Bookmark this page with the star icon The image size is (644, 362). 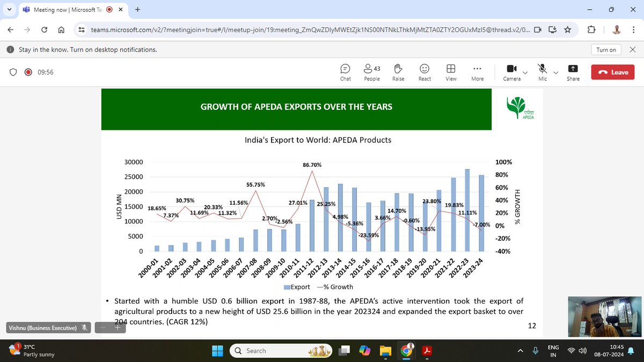(567, 30)
